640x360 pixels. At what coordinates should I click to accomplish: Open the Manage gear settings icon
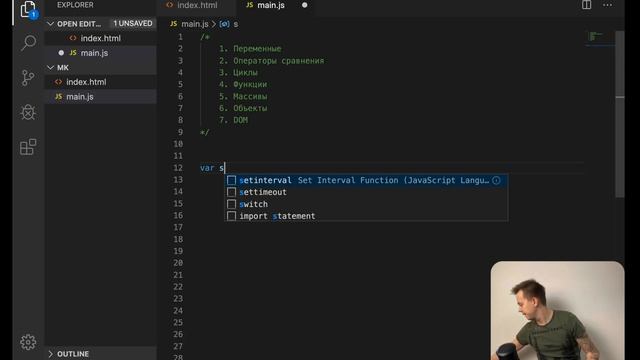(28, 342)
